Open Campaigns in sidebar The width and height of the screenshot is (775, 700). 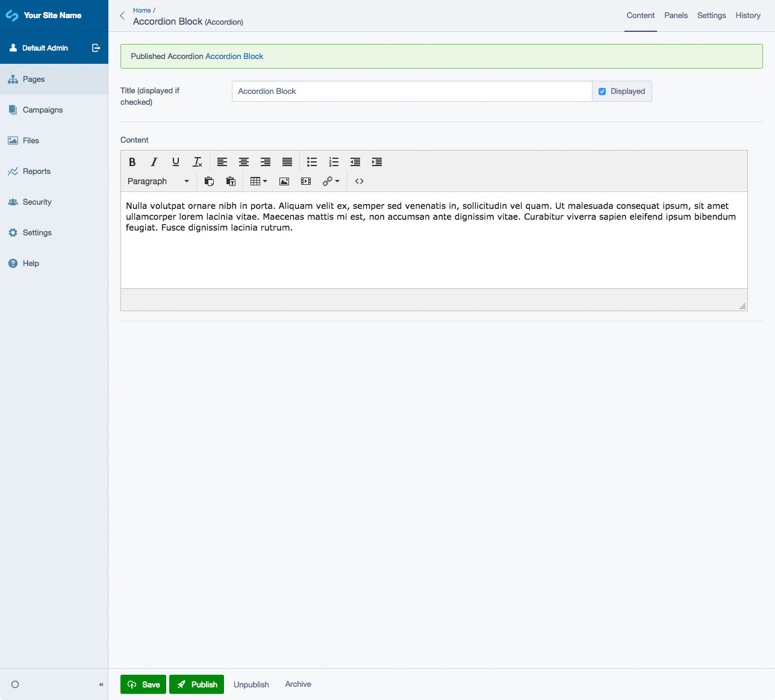click(54, 110)
